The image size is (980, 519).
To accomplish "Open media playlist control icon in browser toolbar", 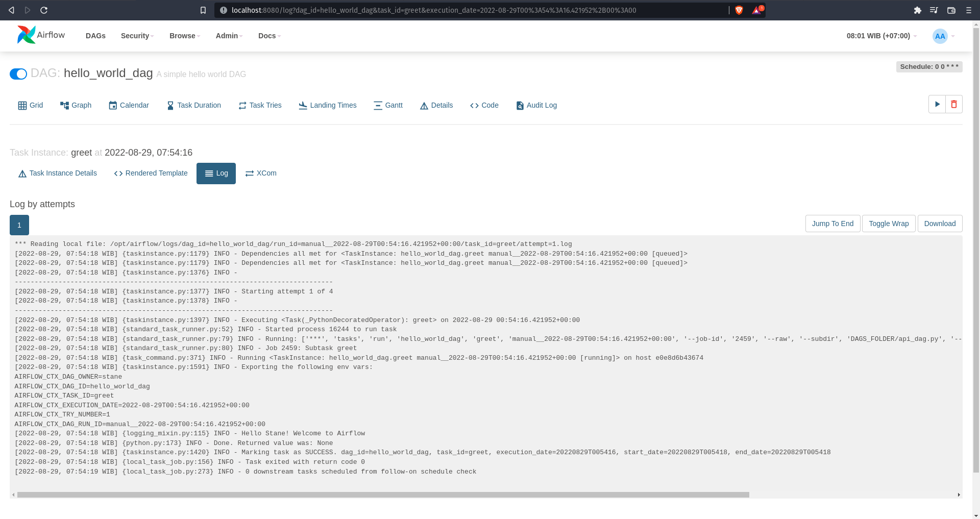I will pyautogui.click(x=934, y=10).
